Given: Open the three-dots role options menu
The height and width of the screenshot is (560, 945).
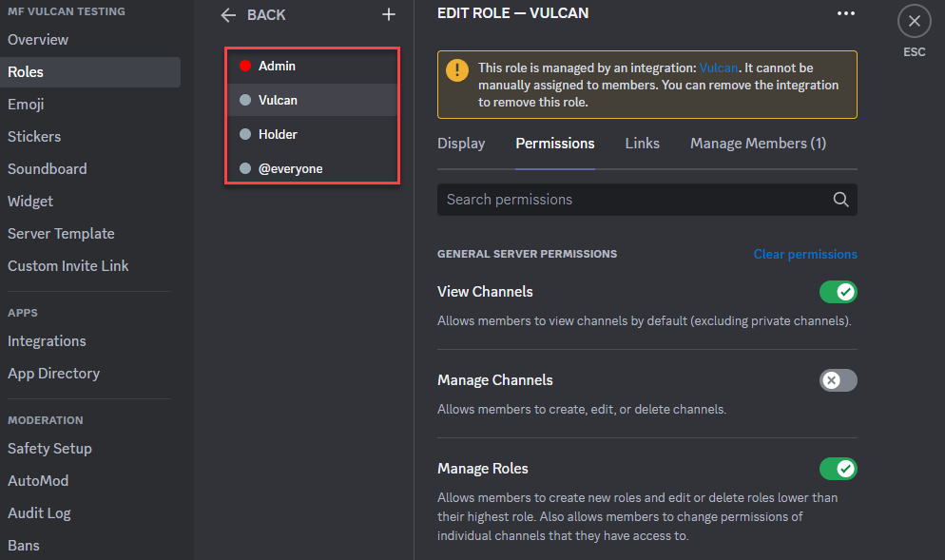Looking at the screenshot, I should 845,13.
